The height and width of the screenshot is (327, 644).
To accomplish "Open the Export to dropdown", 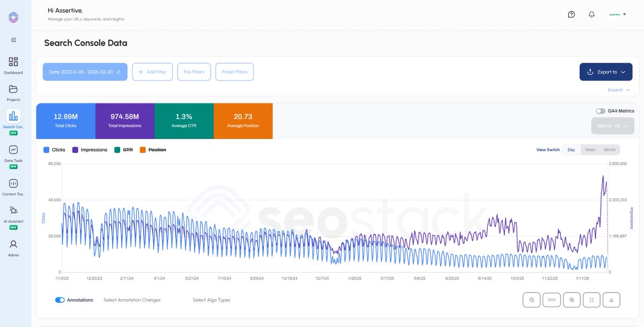I will tap(606, 72).
